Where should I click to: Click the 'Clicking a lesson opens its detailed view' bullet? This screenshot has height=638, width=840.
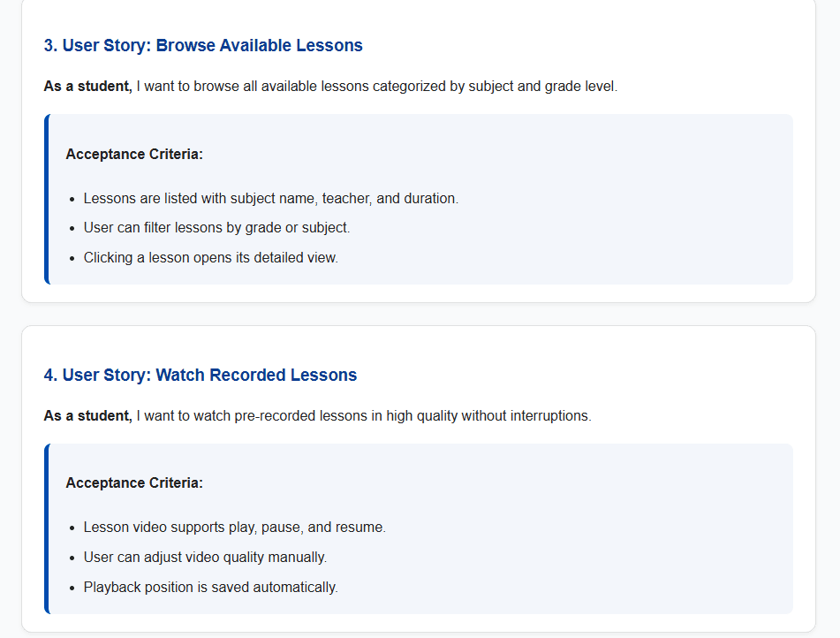point(210,258)
